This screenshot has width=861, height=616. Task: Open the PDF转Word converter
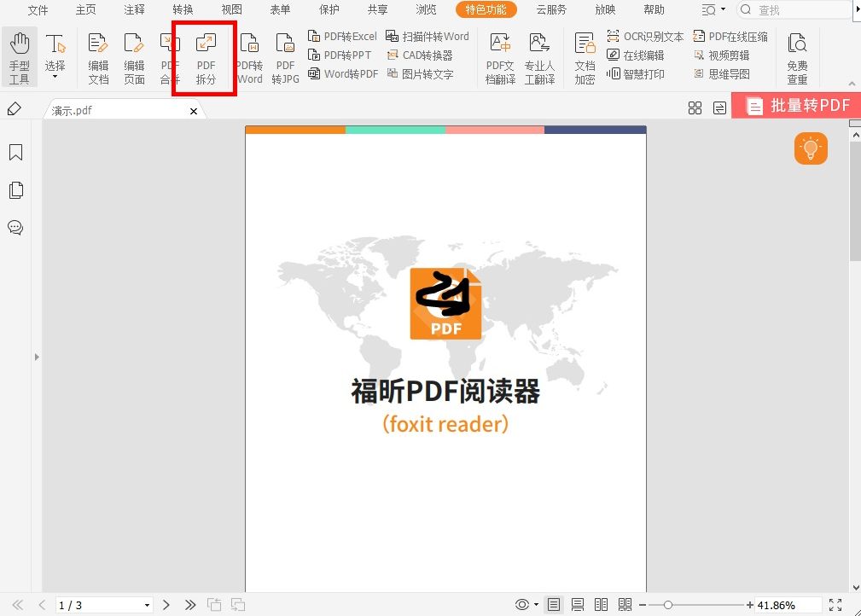249,57
